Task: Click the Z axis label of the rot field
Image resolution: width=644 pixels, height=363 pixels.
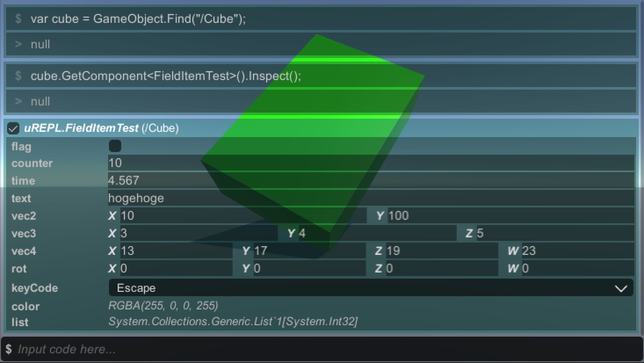Action: [378, 268]
